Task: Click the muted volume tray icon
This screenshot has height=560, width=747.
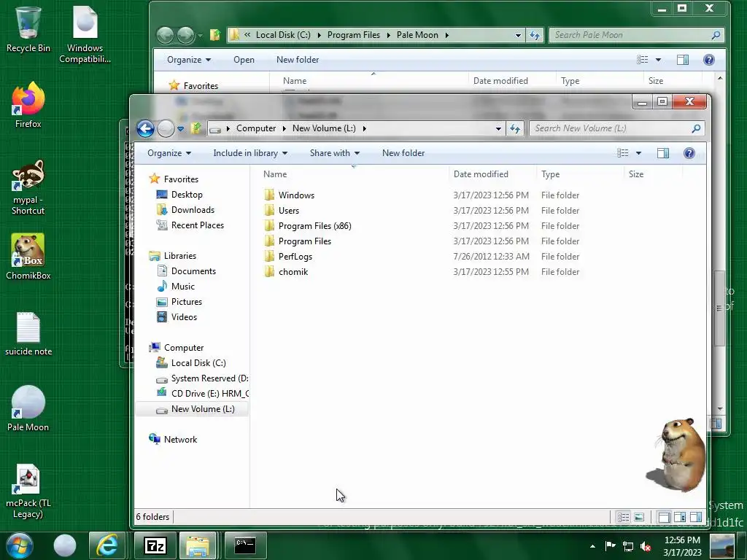Action: [646, 546]
